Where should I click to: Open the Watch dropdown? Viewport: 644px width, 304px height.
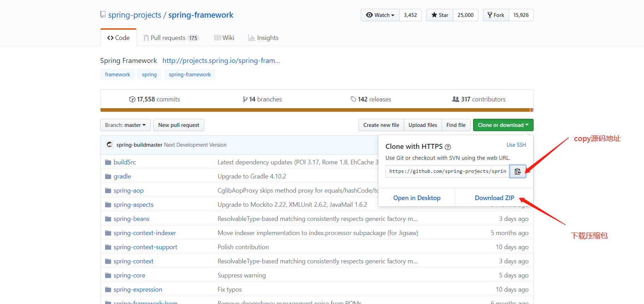[x=380, y=15]
